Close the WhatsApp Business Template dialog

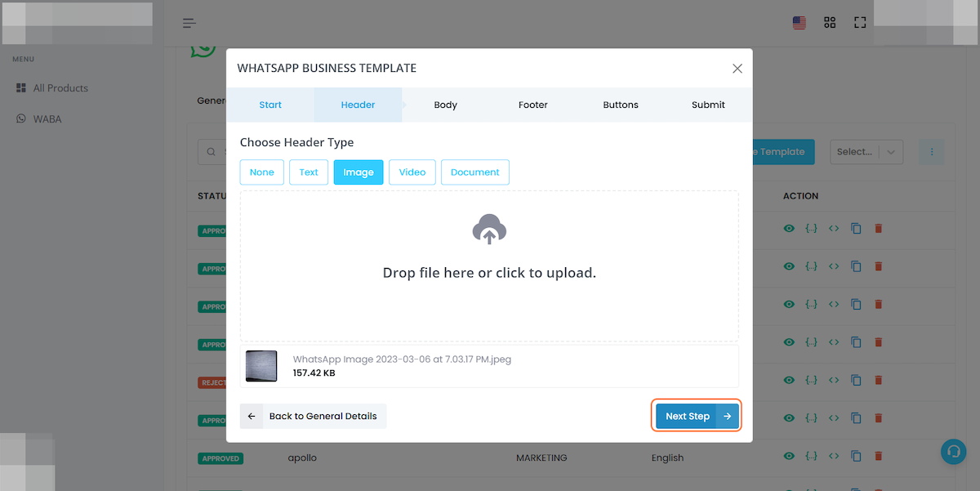[737, 69]
